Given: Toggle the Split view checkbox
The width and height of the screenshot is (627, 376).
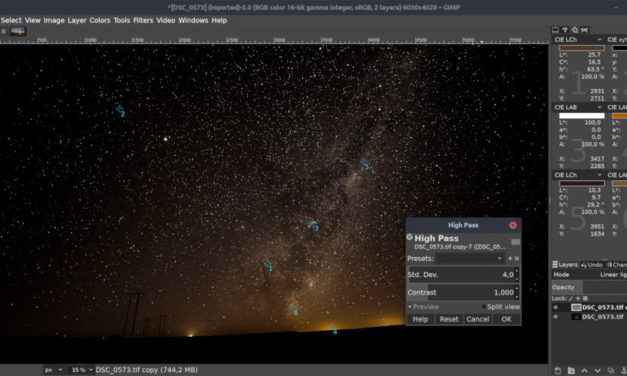Looking at the screenshot, I should [x=501, y=307].
